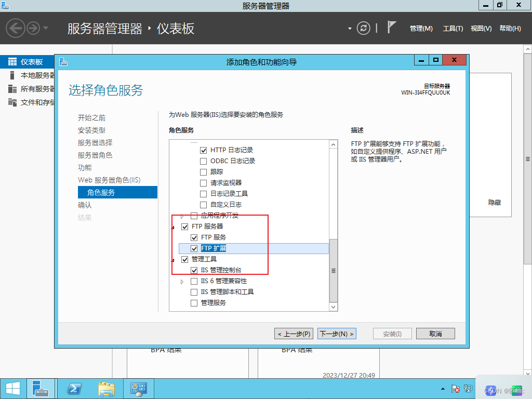
Task: Check the 管理服务 checkbox
Action: coord(194,303)
